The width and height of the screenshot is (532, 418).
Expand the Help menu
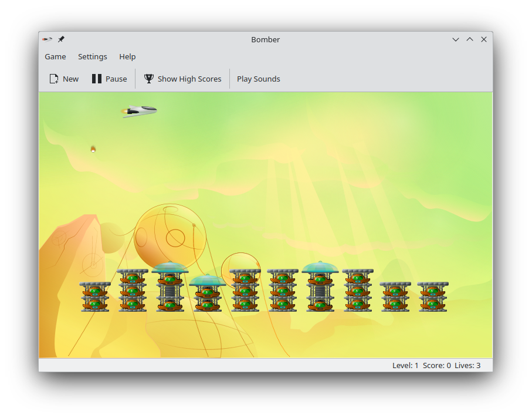(x=127, y=56)
